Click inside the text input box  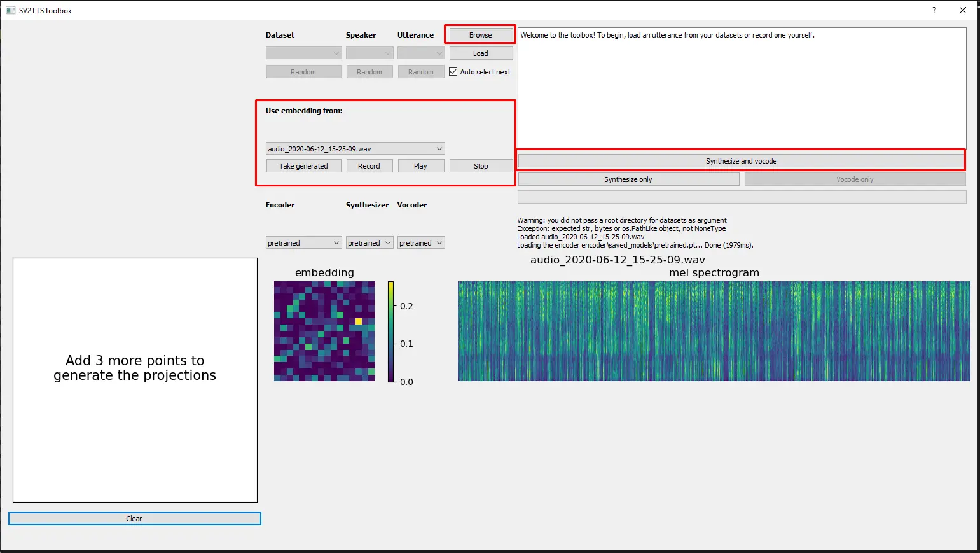742,89
